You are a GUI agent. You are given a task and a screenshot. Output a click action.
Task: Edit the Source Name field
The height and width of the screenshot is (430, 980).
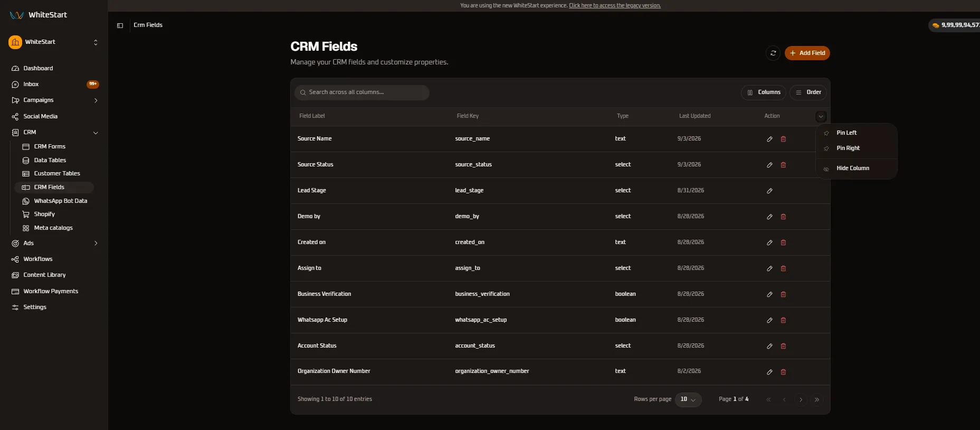pos(769,139)
